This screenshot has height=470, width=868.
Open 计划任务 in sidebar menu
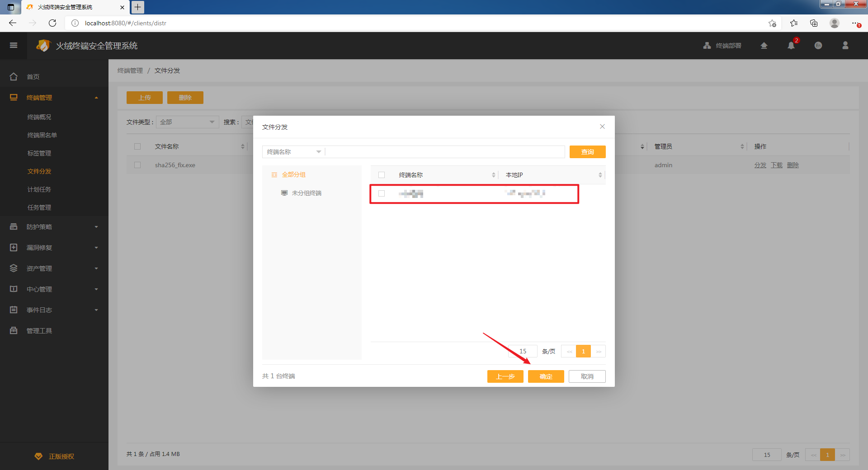(39, 189)
